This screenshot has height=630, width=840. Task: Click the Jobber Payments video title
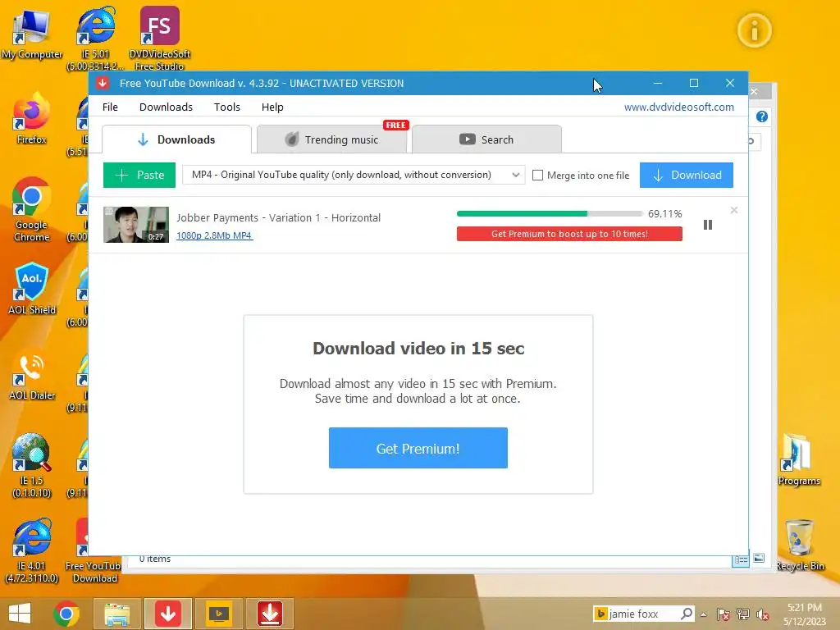279,218
